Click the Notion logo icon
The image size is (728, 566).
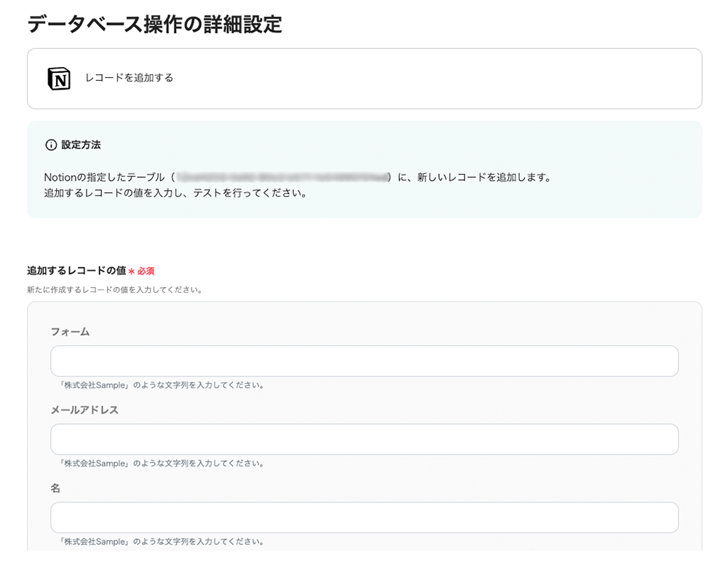[x=59, y=79]
